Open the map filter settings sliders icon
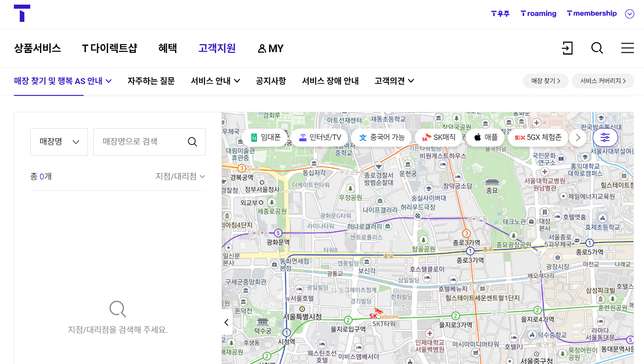 coord(605,137)
